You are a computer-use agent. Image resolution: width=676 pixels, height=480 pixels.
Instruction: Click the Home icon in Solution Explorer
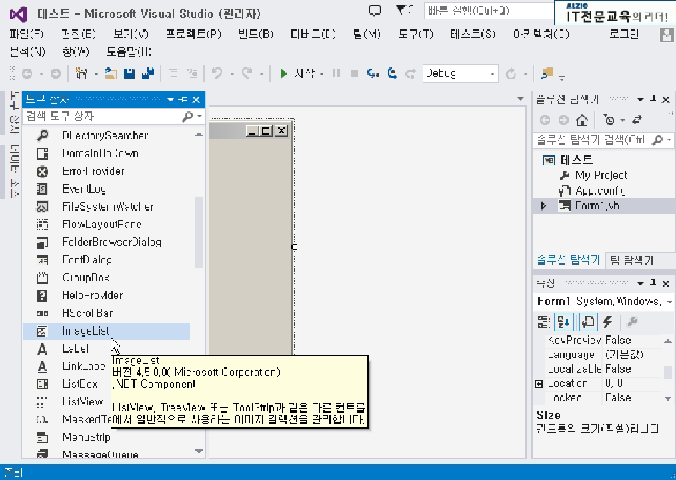pyautogui.click(x=582, y=120)
